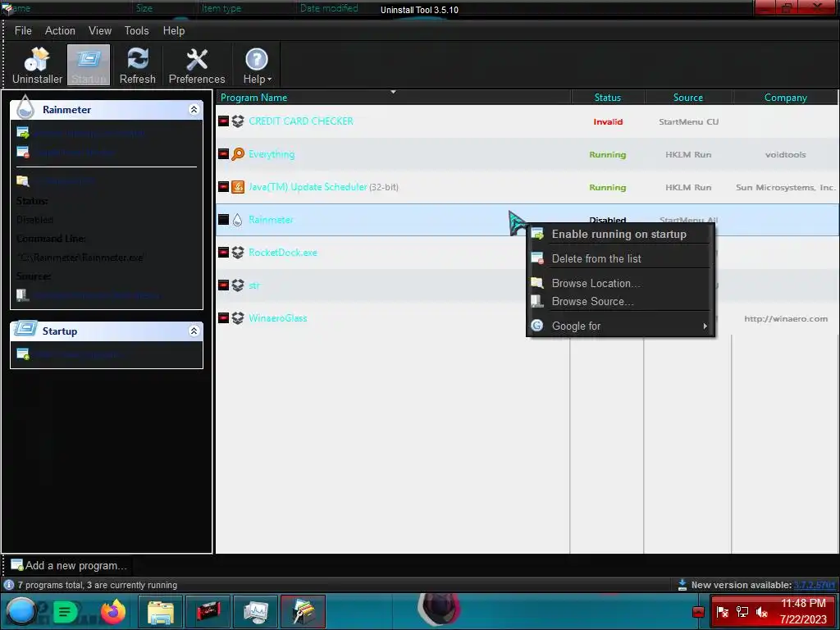Viewport: 840px width, 630px height.
Task: Open File Explorer from the taskbar
Action: tap(161, 611)
